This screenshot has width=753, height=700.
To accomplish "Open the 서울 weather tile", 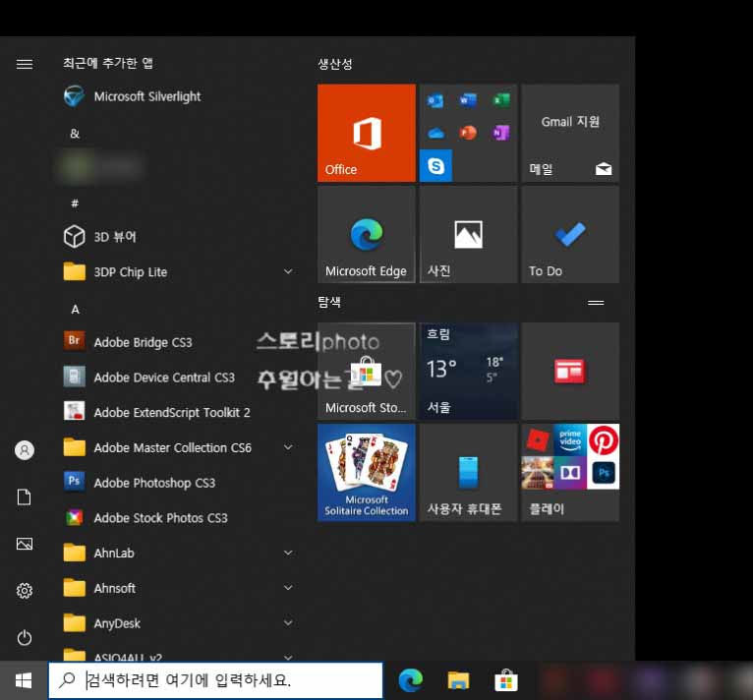I will (468, 371).
